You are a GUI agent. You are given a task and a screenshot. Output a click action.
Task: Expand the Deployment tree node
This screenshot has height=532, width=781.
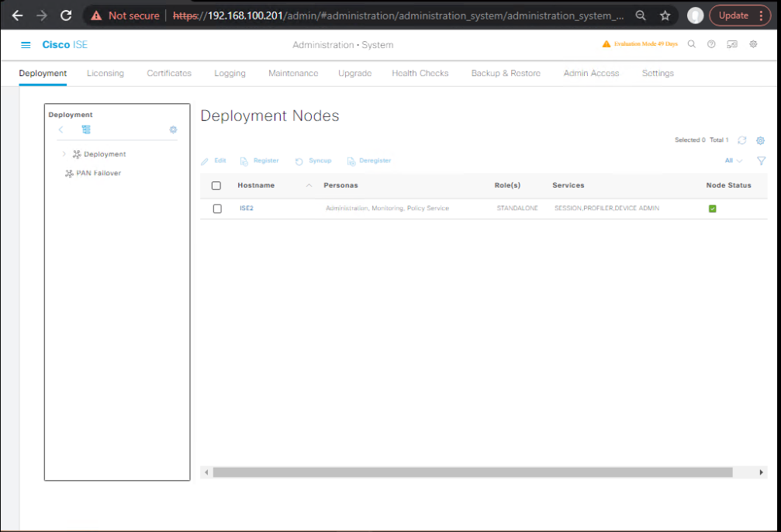[64, 154]
